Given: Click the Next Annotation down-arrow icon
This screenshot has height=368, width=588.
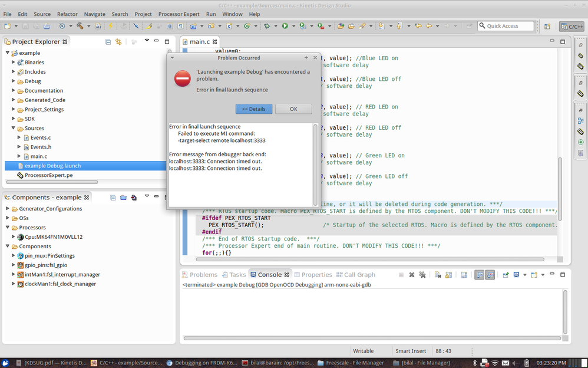Looking at the screenshot, I should coord(381,26).
